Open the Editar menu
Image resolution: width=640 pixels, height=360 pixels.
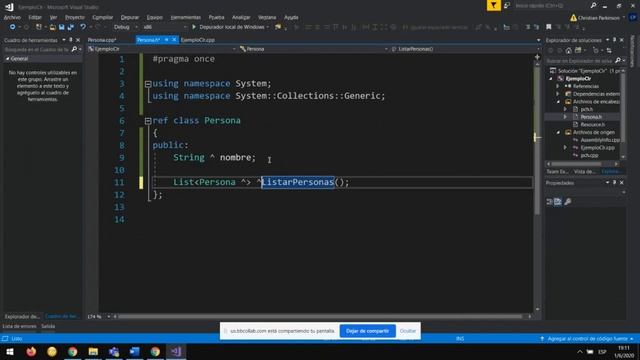pyautogui.click(x=35, y=18)
